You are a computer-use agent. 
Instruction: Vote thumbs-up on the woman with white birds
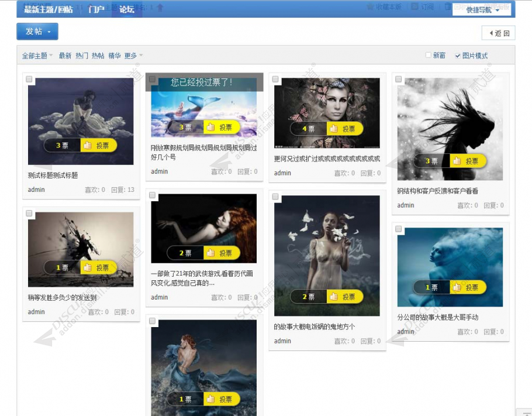pos(345,297)
